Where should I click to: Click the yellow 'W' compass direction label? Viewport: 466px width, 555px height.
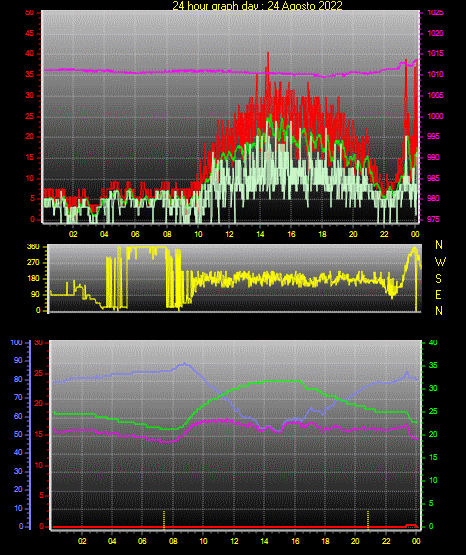tap(440, 262)
